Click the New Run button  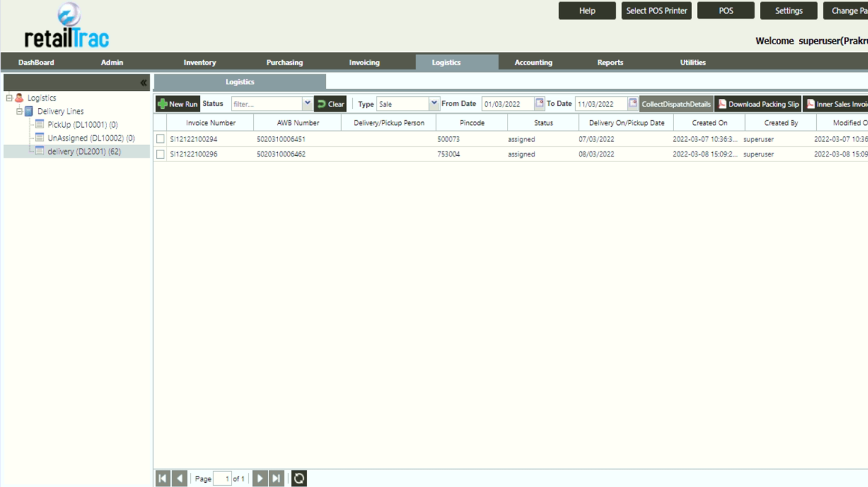(178, 104)
